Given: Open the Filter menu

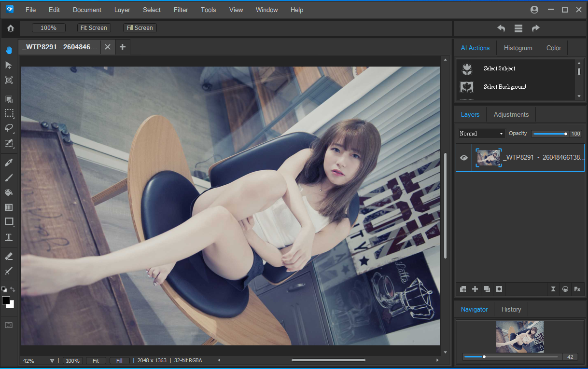Looking at the screenshot, I should pos(181,10).
